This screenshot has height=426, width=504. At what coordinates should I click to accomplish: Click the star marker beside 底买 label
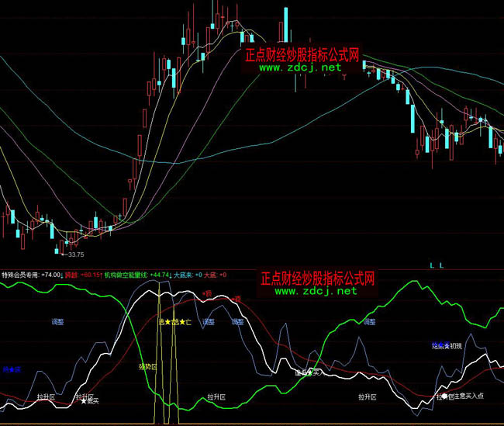(84, 401)
